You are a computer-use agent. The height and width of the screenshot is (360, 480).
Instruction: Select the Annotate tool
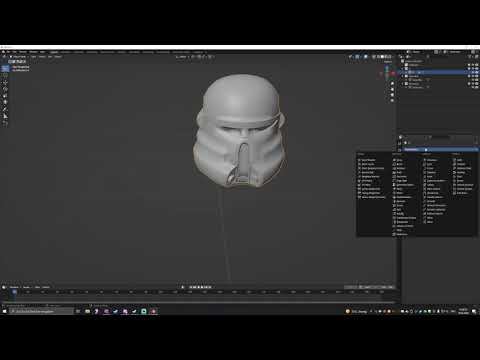pyautogui.click(x=5, y=109)
